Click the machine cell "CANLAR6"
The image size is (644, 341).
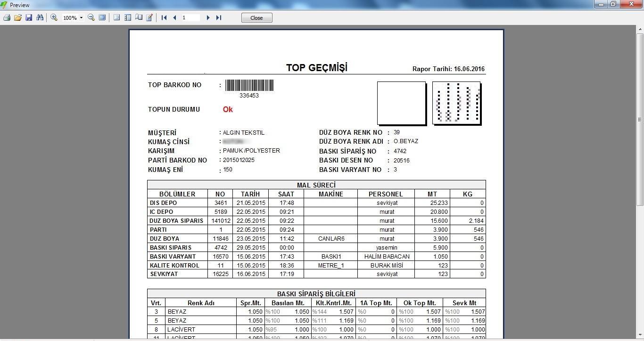pyautogui.click(x=331, y=239)
